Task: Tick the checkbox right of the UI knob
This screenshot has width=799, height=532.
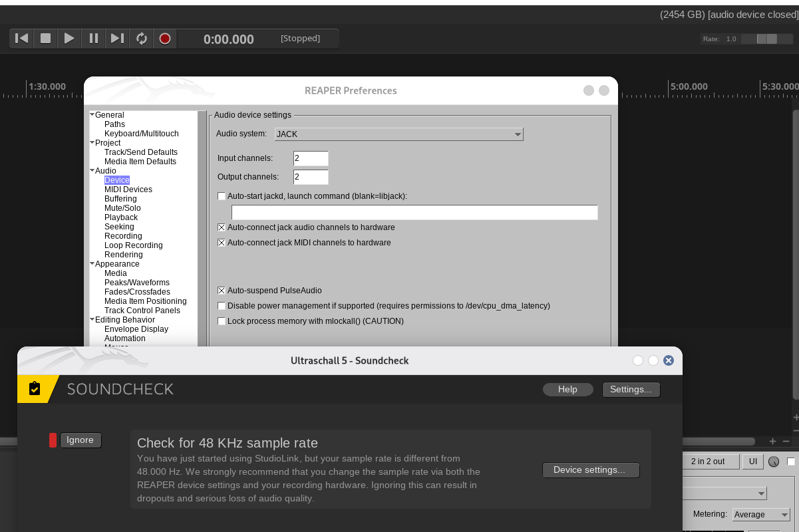Action: pos(791,462)
